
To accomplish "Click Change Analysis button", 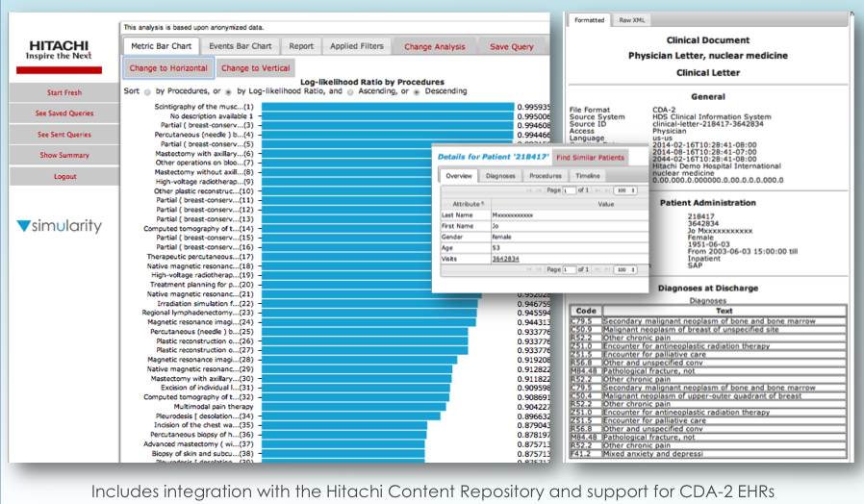I will (x=434, y=47).
